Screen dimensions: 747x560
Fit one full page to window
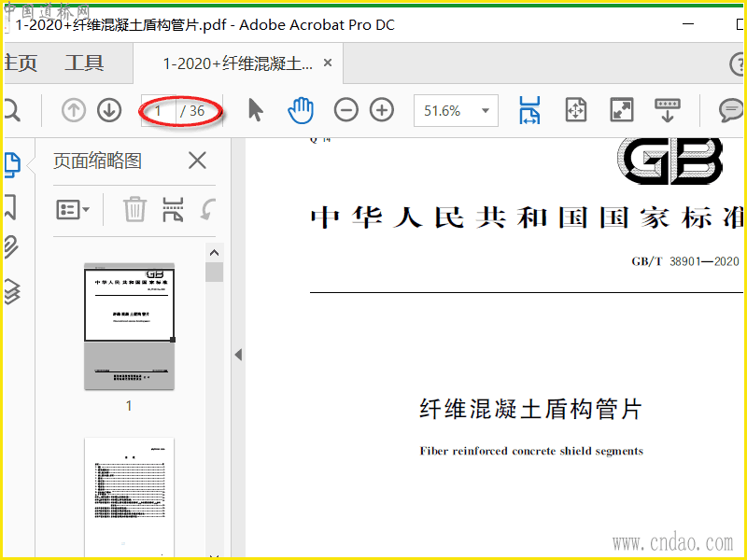pos(576,110)
